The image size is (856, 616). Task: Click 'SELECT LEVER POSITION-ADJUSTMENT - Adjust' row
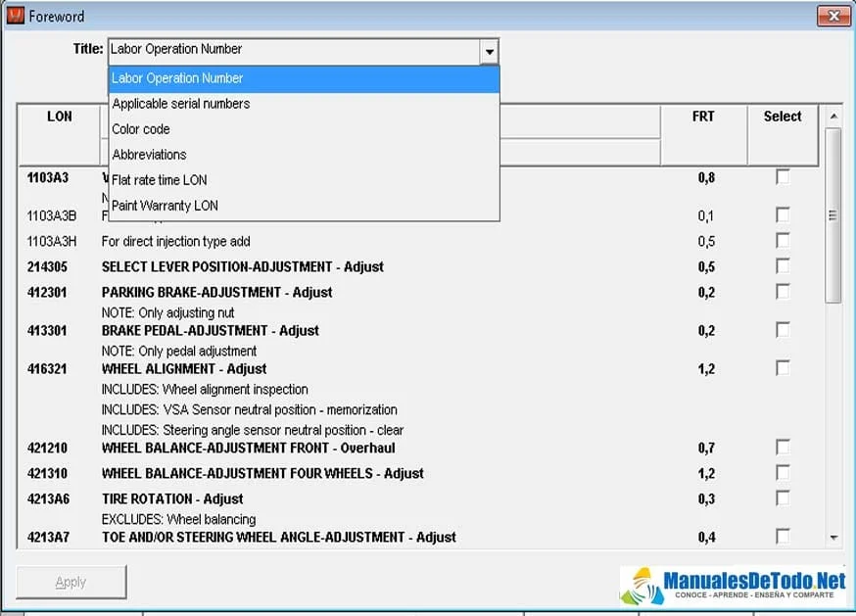[x=242, y=267]
